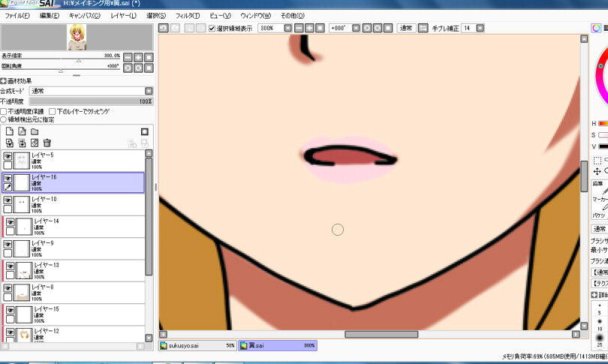The height and width of the screenshot is (364, 608).
Task: Open the Filter menu
Action: click(188, 16)
